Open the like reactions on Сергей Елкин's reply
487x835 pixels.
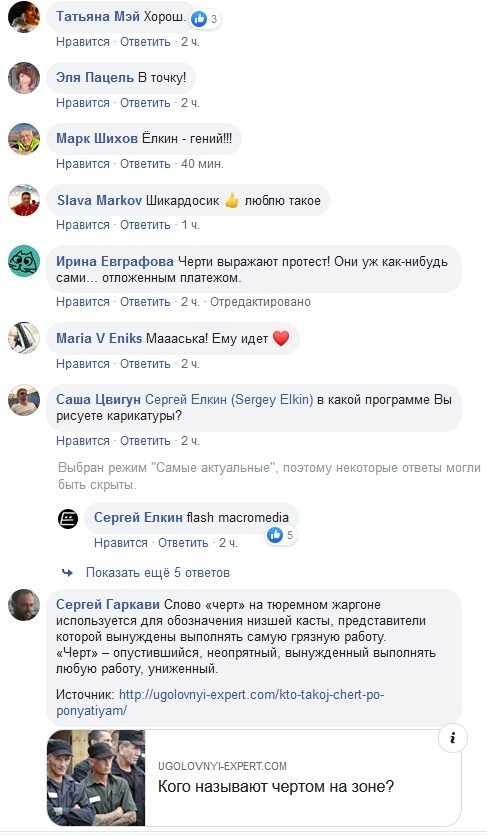coord(281,535)
